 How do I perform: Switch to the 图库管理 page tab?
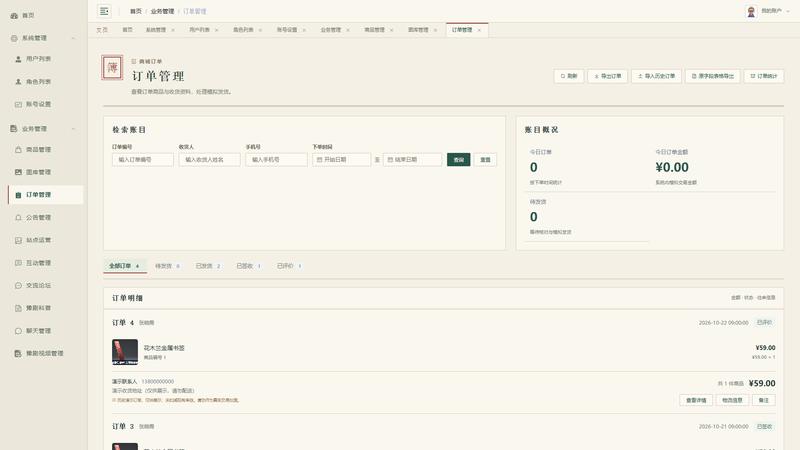click(418, 30)
